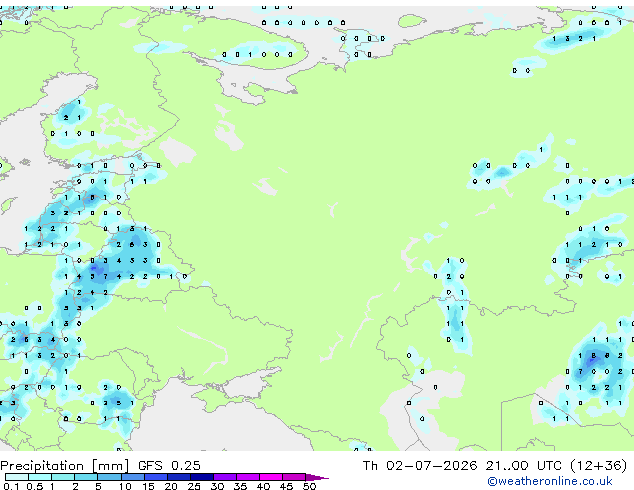Click the '(12+36)' forecast offset text
The width and height of the screenshot is (634, 490).
599,466
